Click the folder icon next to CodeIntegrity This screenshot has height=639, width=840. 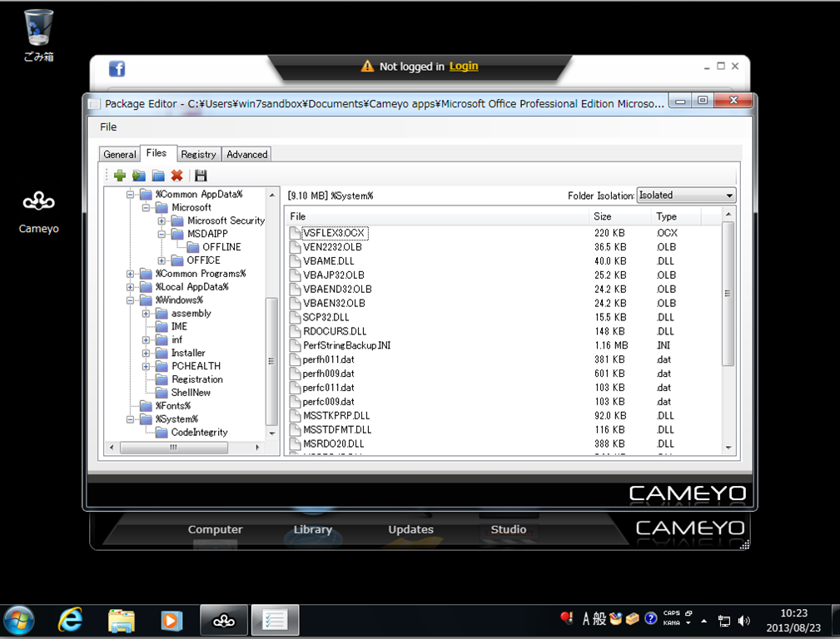(162, 433)
